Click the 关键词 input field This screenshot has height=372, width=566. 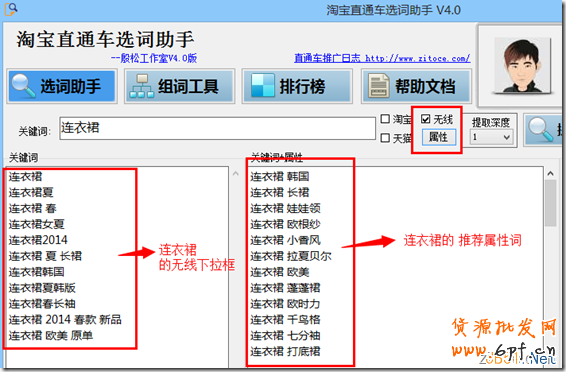[217, 128]
